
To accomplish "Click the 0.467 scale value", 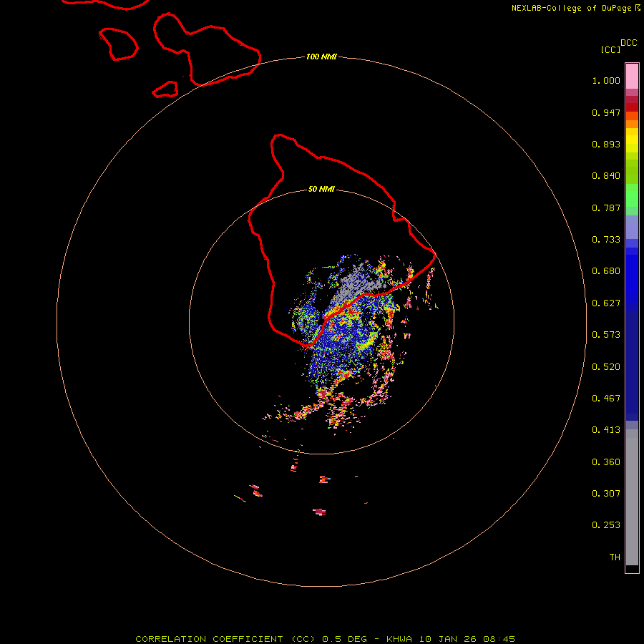I will 606,399.
